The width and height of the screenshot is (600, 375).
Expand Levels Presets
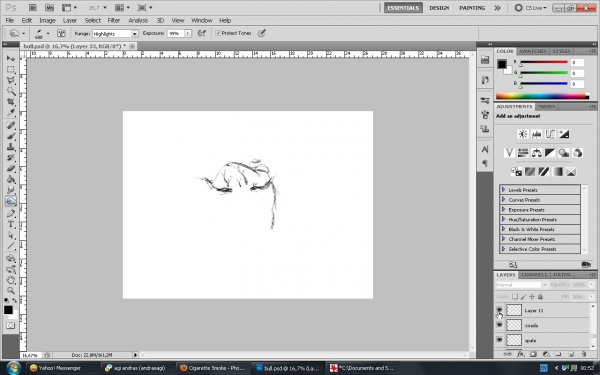503,189
